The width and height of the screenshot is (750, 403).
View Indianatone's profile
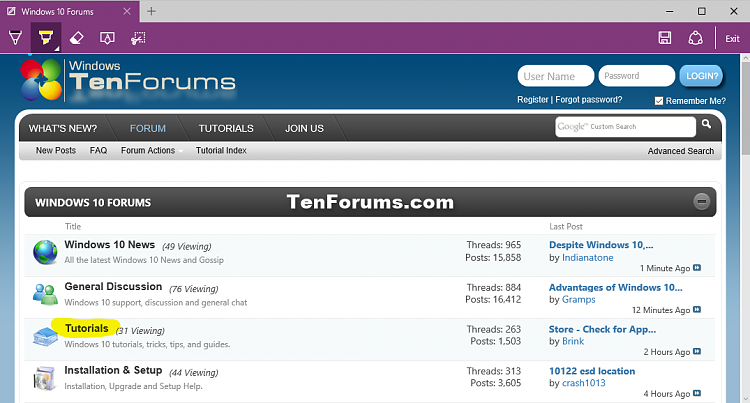(587, 258)
